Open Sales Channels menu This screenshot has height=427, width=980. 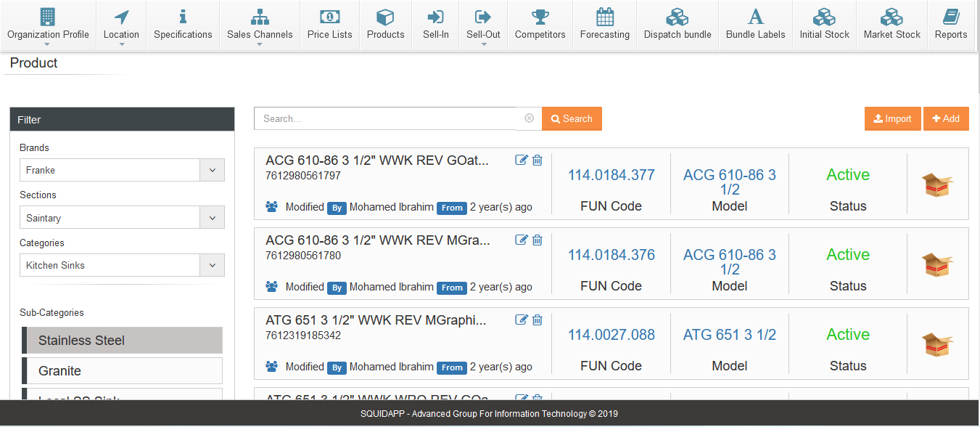[x=260, y=25]
